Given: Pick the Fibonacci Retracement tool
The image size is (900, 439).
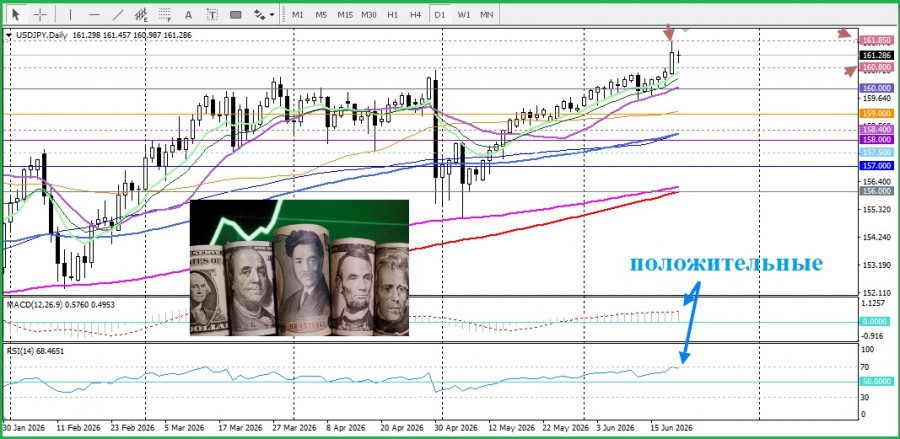Looking at the screenshot, I should pos(165,15).
